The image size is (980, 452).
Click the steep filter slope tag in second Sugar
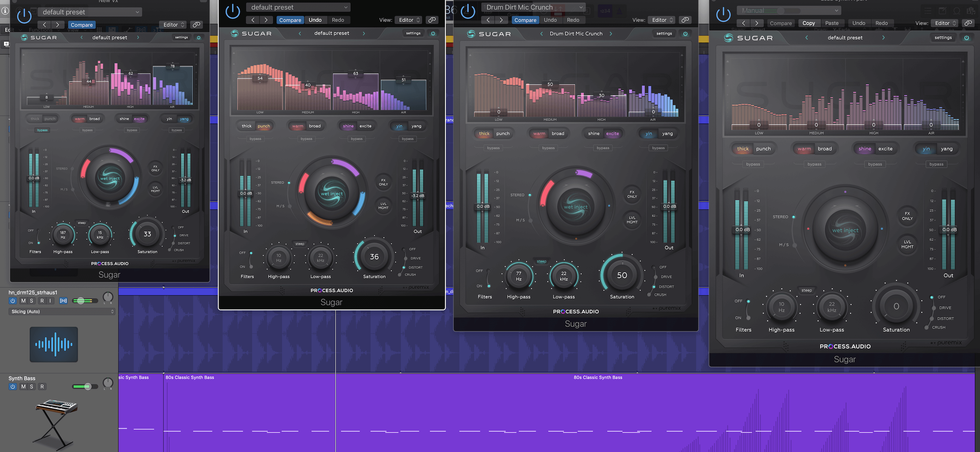click(x=300, y=244)
